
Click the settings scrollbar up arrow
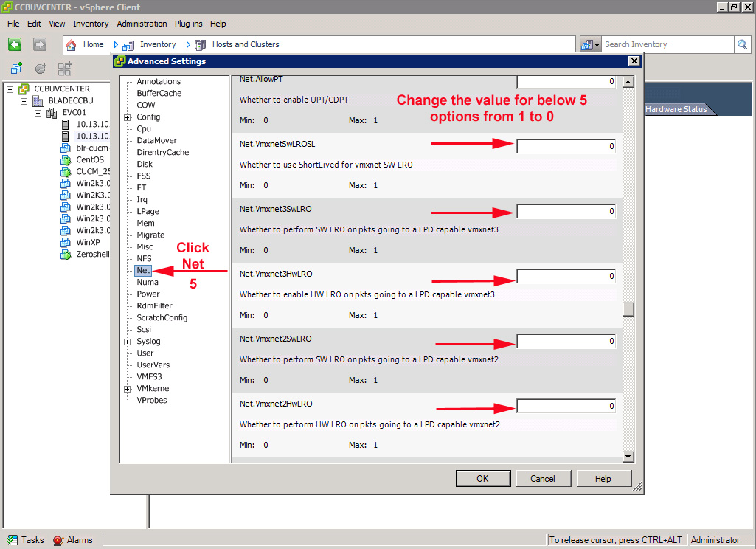coord(628,82)
